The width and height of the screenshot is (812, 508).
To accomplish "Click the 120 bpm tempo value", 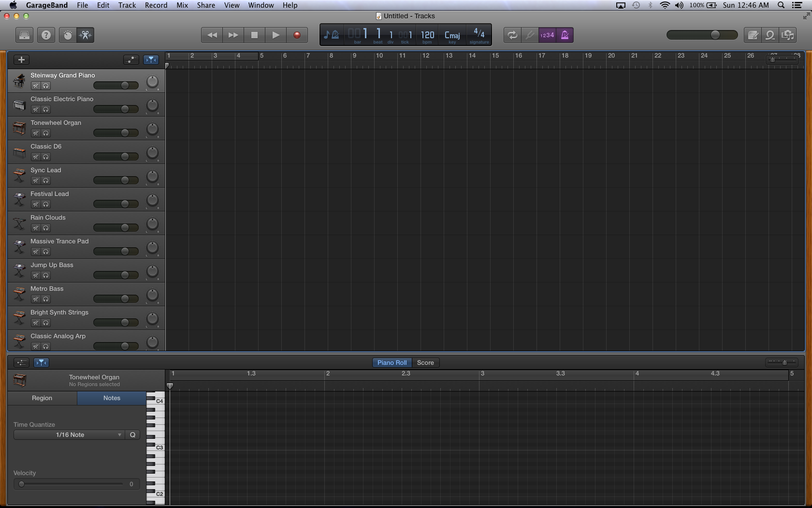I will 427,35.
